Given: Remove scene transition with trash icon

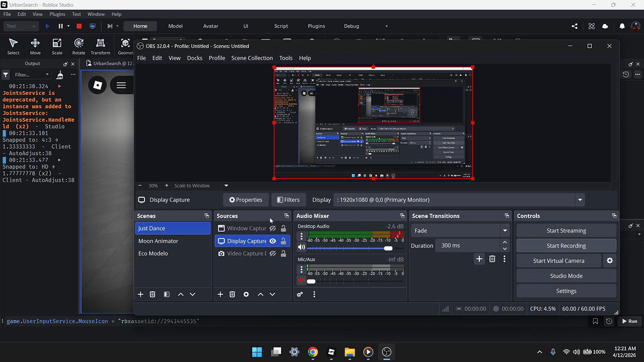Looking at the screenshot, I should click(492, 259).
